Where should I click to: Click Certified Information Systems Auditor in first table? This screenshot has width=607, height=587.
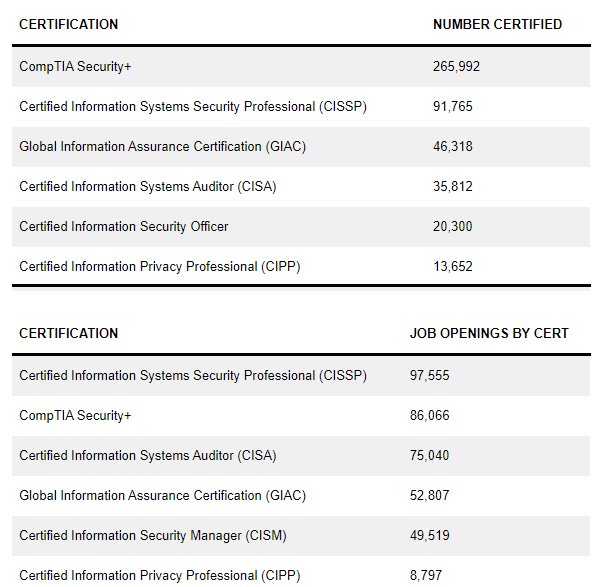pos(147,187)
